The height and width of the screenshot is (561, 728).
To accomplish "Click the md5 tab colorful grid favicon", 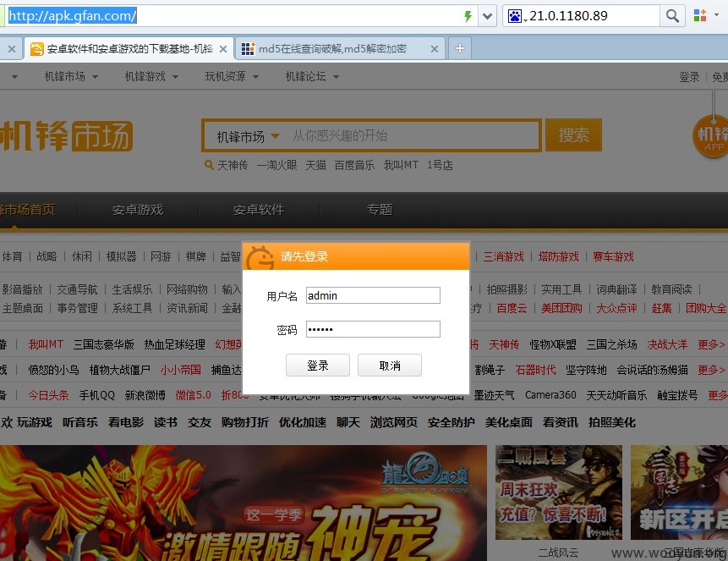I will [x=248, y=49].
